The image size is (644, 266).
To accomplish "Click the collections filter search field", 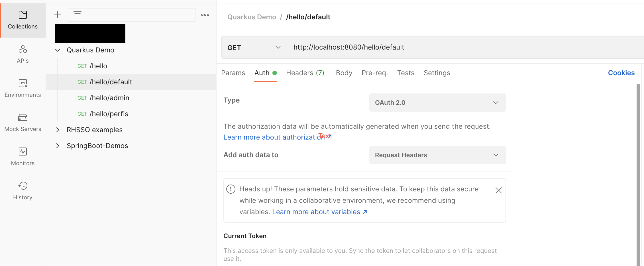I will tap(131, 15).
